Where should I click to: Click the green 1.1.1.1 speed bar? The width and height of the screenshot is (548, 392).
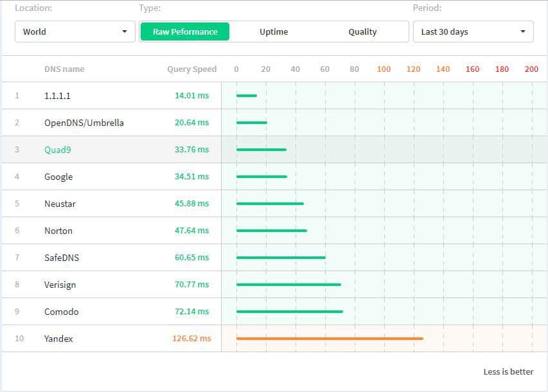247,96
